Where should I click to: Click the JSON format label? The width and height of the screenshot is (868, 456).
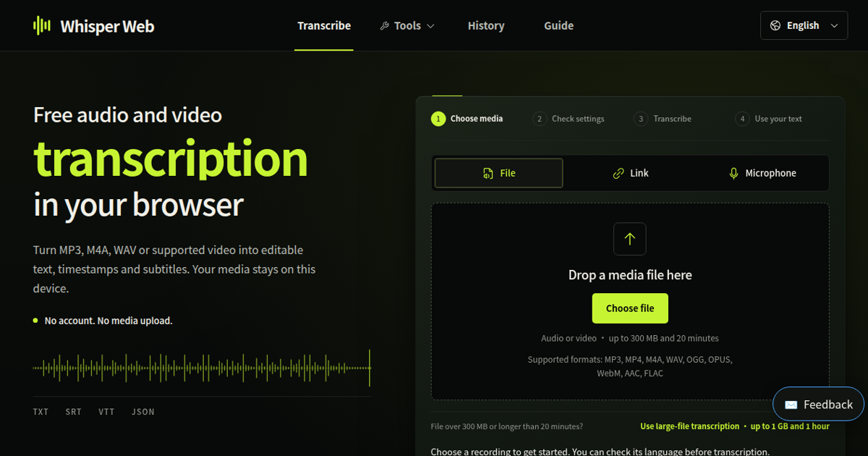point(143,412)
